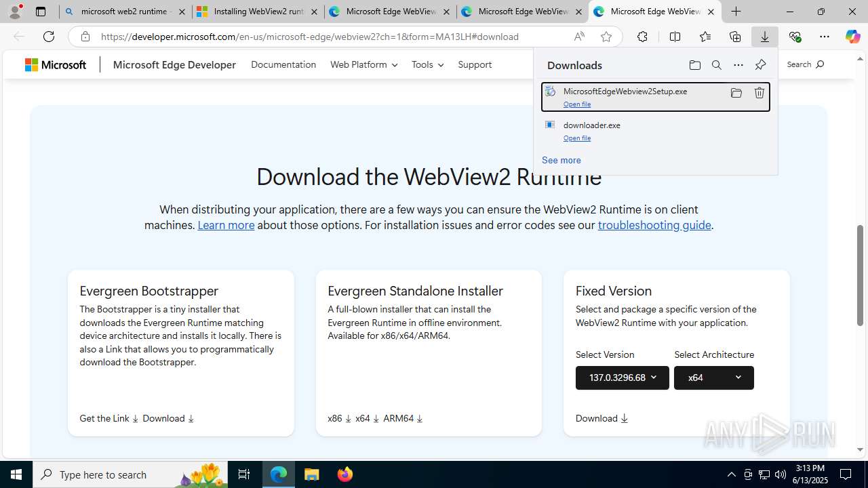Pin the Downloads panel

point(760,65)
